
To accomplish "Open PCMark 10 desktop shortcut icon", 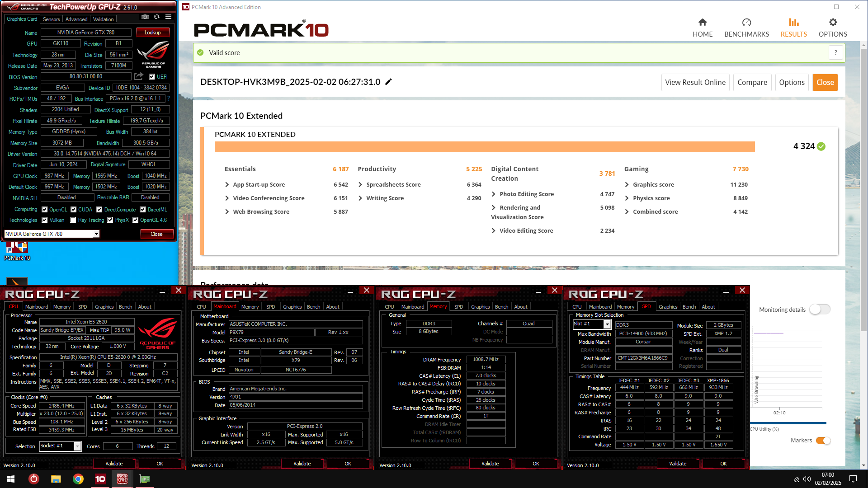I will (x=17, y=251).
